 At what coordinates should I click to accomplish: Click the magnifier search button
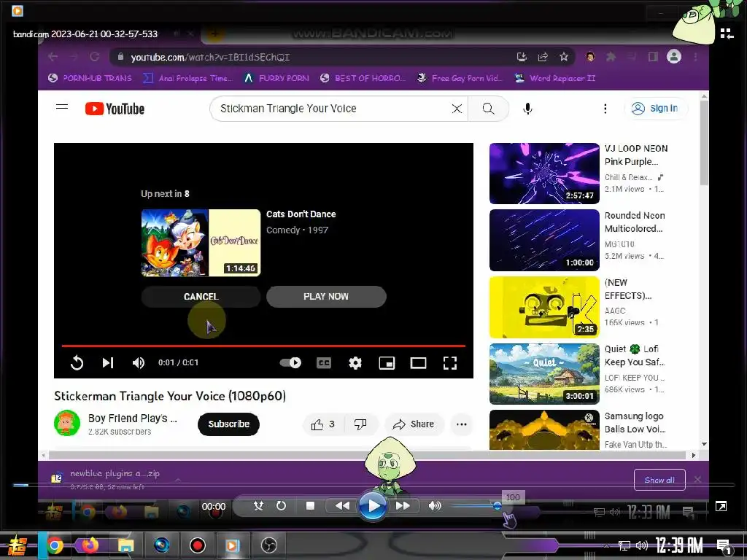click(488, 109)
